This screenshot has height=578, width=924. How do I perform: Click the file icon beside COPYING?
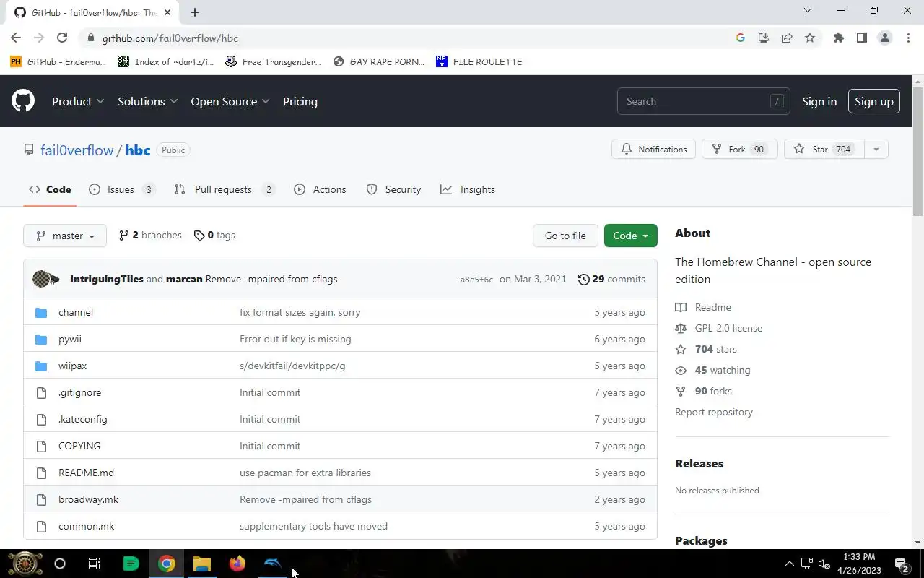(x=41, y=446)
